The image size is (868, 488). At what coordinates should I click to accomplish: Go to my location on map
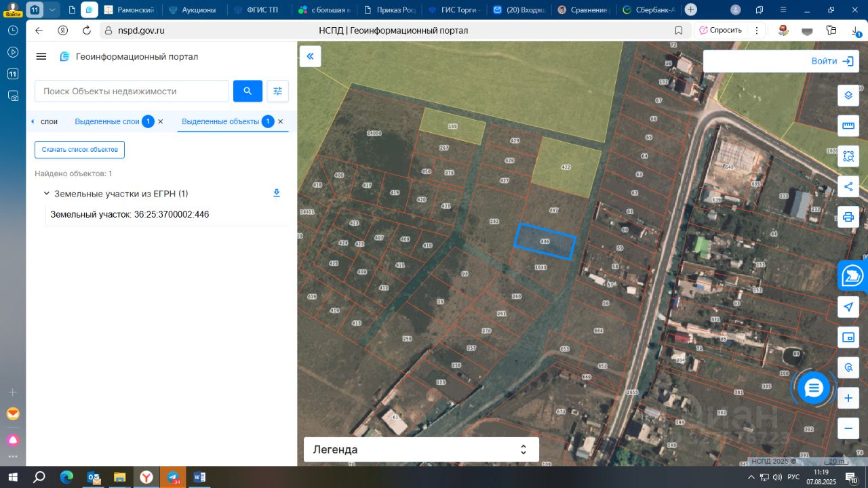click(848, 307)
